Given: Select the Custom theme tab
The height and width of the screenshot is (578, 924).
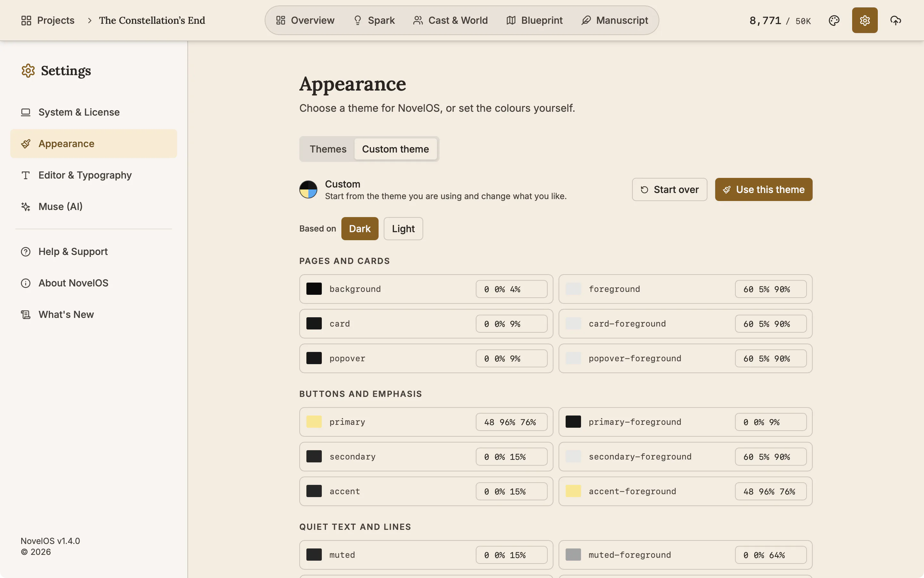Looking at the screenshot, I should pos(395,149).
